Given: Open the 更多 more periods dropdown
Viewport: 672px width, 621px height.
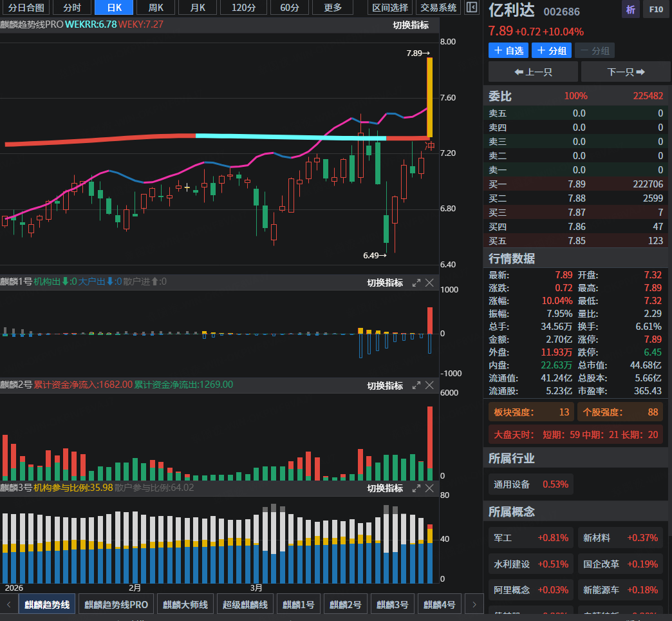Looking at the screenshot, I should click(333, 8).
